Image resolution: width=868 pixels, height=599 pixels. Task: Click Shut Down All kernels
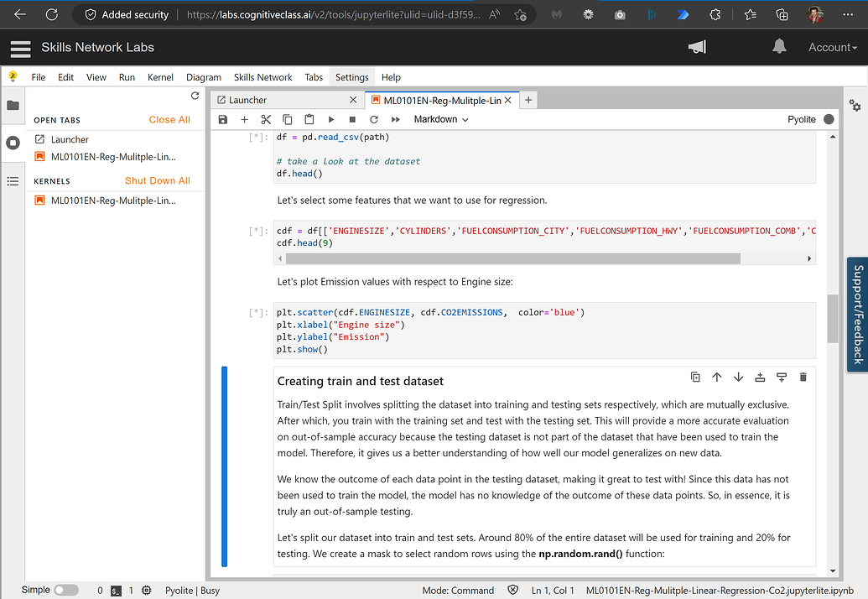[158, 180]
